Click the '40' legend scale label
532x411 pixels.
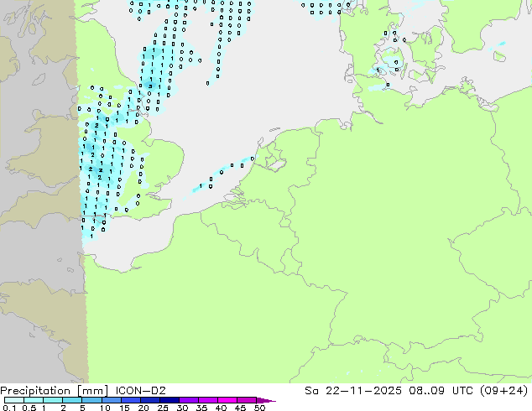tap(221, 408)
